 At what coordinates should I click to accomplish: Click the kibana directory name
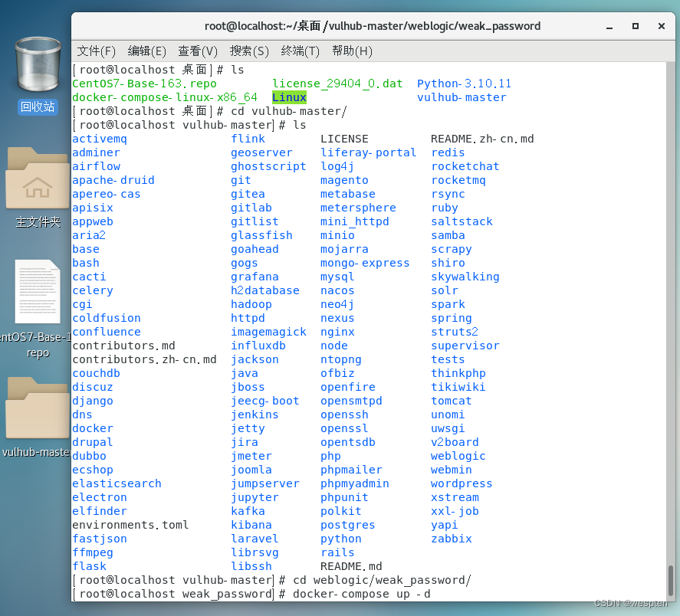[x=251, y=525]
